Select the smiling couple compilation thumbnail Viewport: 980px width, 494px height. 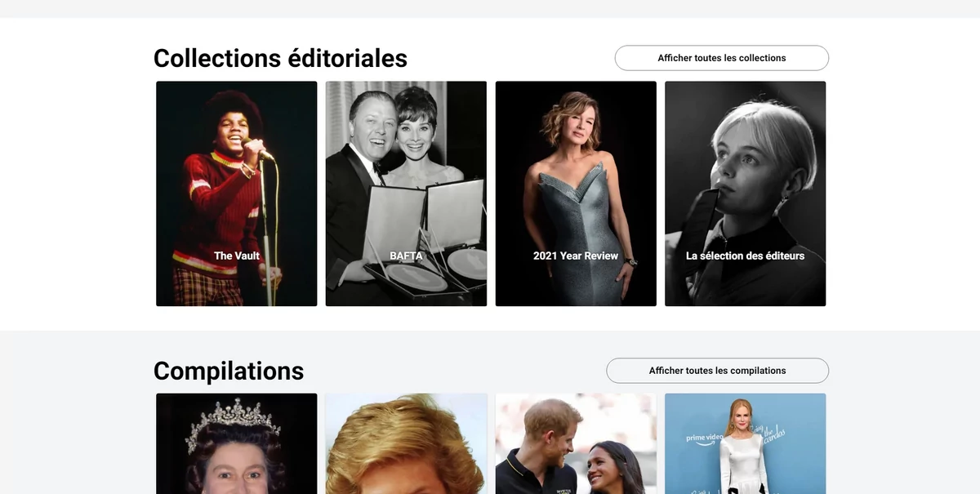pos(576,443)
